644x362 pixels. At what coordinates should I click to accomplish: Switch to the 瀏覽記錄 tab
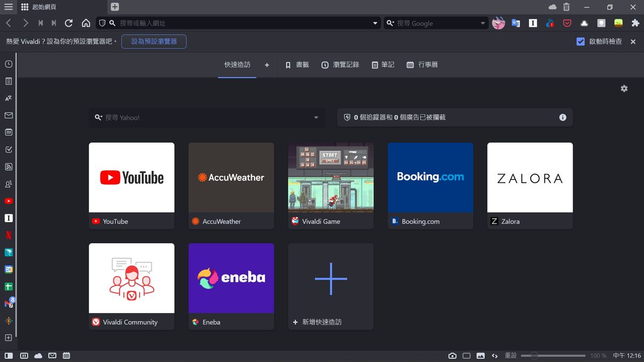click(x=340, y=64)
